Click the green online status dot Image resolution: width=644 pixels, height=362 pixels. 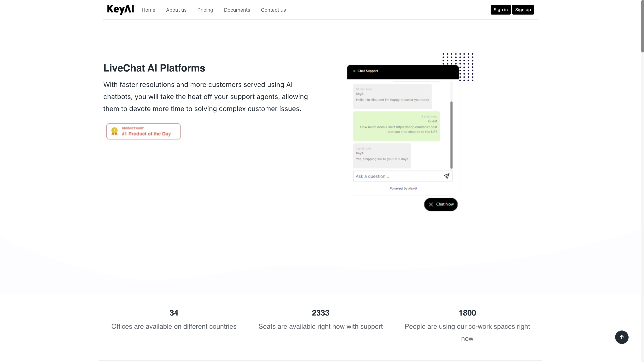(354, 71)
